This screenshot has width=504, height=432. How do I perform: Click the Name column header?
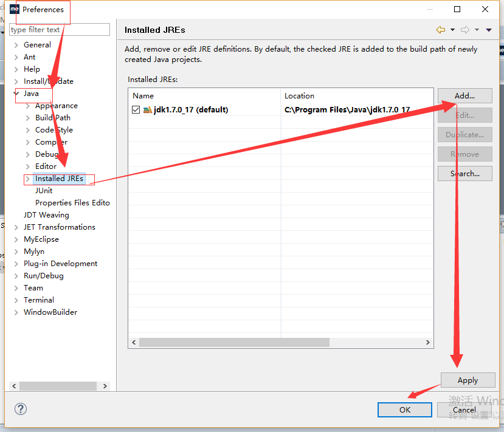point(204,96)
